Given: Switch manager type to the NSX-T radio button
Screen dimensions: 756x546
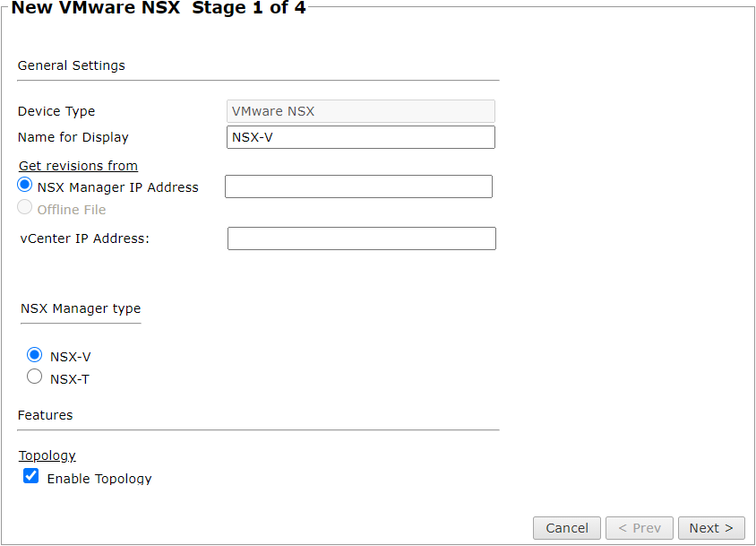Looking at the screenshot, I should pyautogui.click(x=35, y=377).
